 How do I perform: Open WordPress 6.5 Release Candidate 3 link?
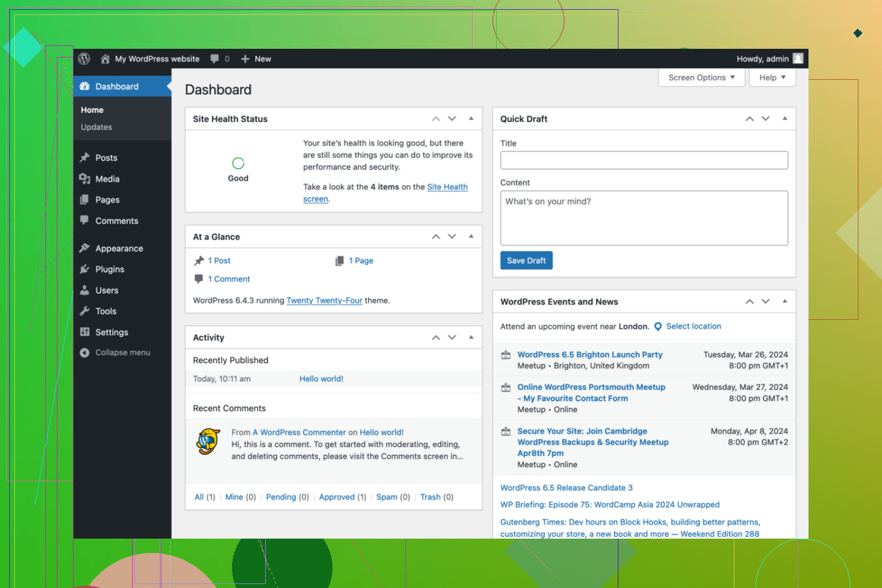click(x=566, y=488)
